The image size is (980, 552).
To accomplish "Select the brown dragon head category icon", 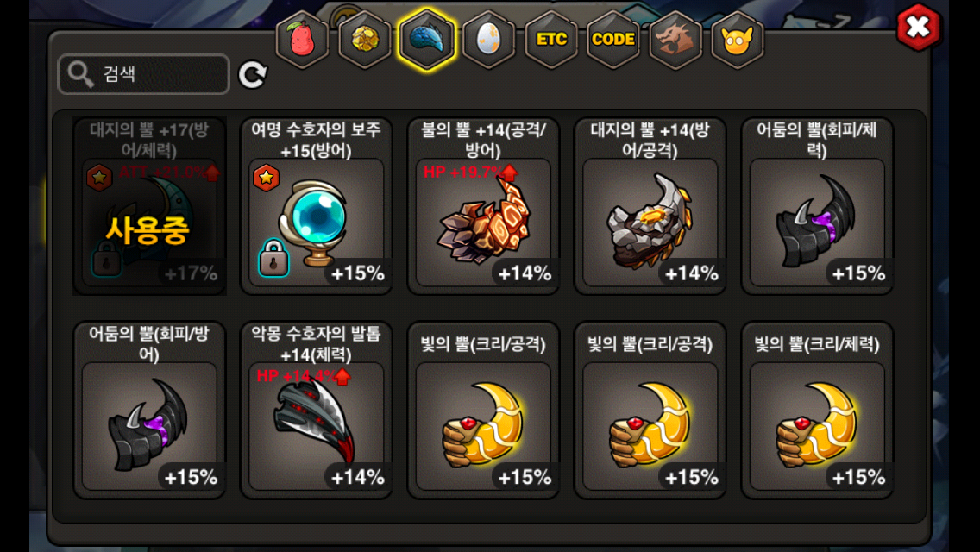I will pyautogui.click(x=675, y=40).
